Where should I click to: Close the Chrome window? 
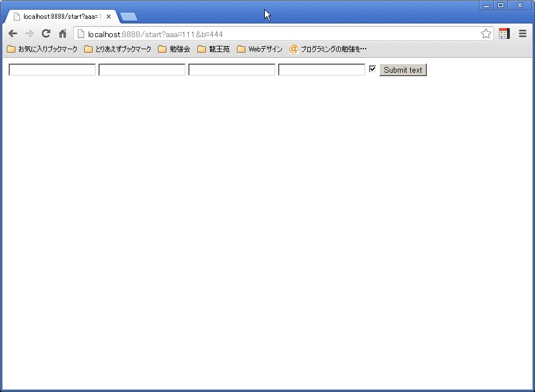(520, 5)
